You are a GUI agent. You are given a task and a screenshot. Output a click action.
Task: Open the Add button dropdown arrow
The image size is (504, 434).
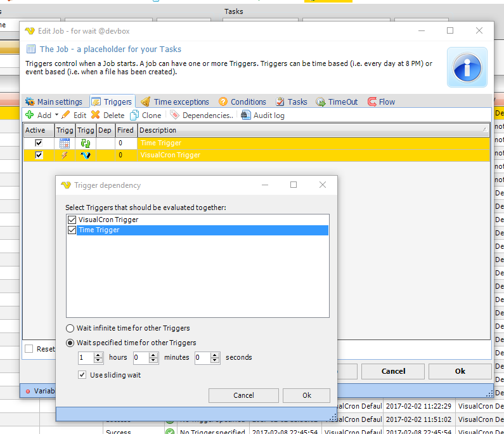(x=56, y=115)
